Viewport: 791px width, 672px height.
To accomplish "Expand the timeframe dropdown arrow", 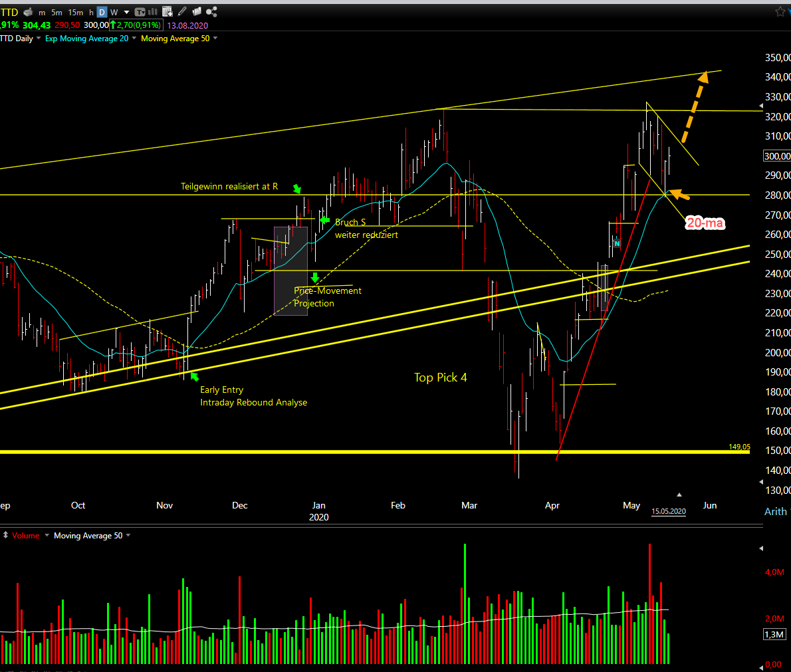I will coord(126,12).
